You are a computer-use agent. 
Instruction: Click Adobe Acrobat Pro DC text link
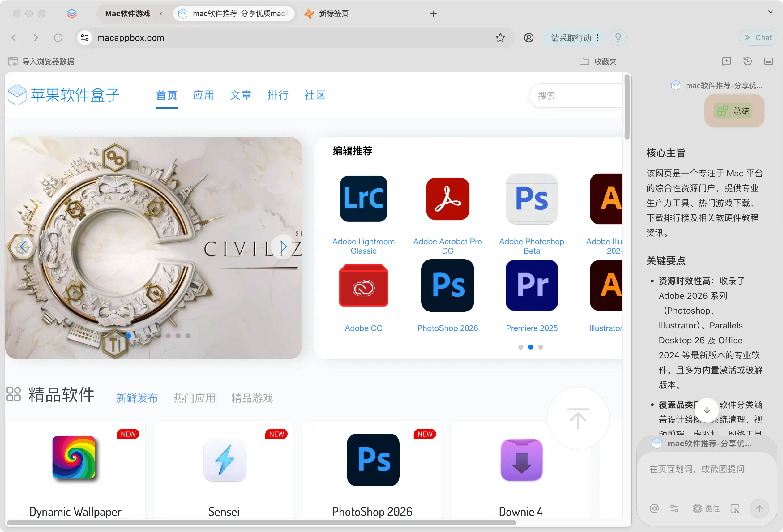(447, 246)
